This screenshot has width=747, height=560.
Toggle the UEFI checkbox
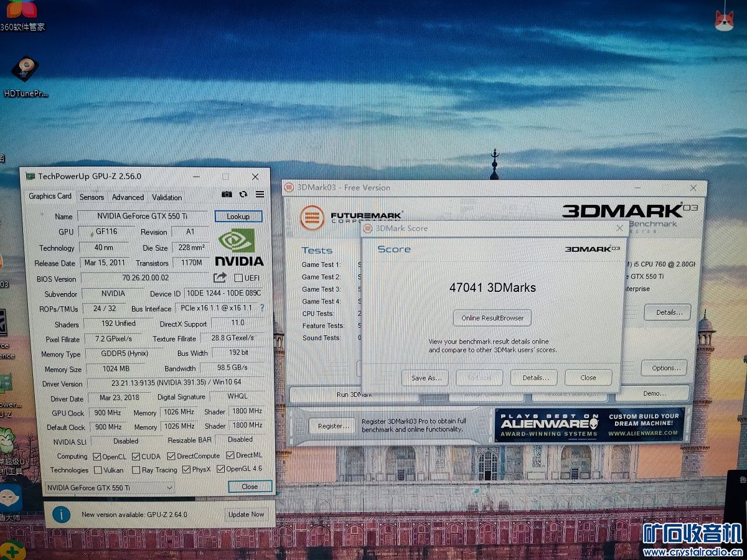[238, 278]
